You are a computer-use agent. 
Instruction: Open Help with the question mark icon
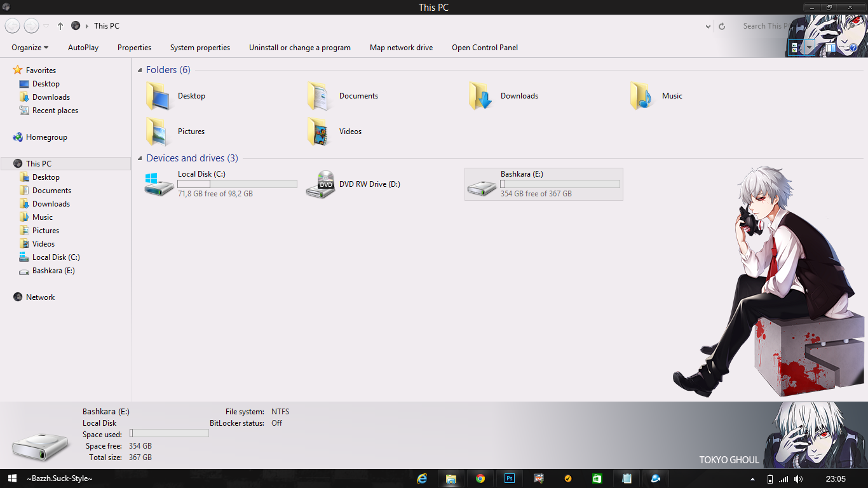coord(853,48)
